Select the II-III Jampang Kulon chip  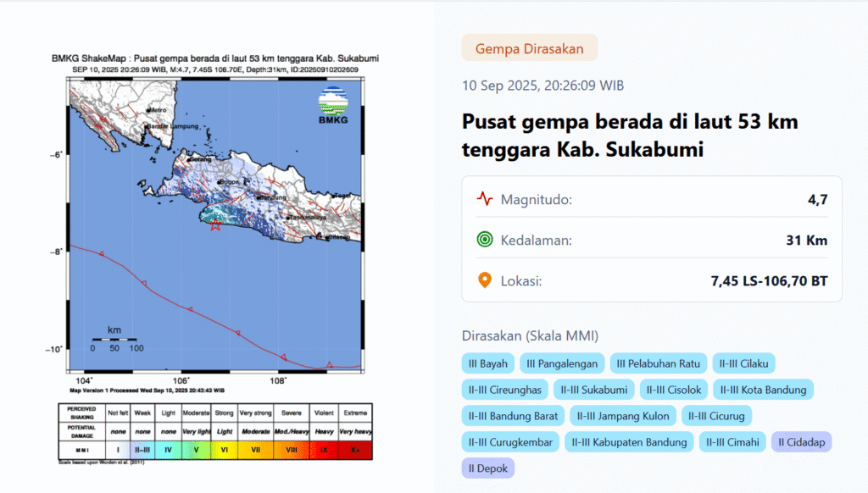(623, 416)
